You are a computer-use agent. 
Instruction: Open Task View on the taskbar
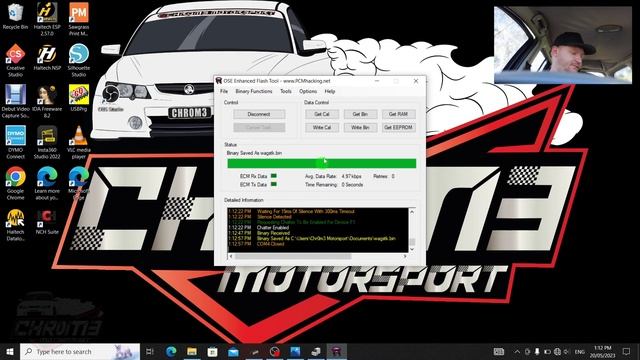tap(150, 351)
